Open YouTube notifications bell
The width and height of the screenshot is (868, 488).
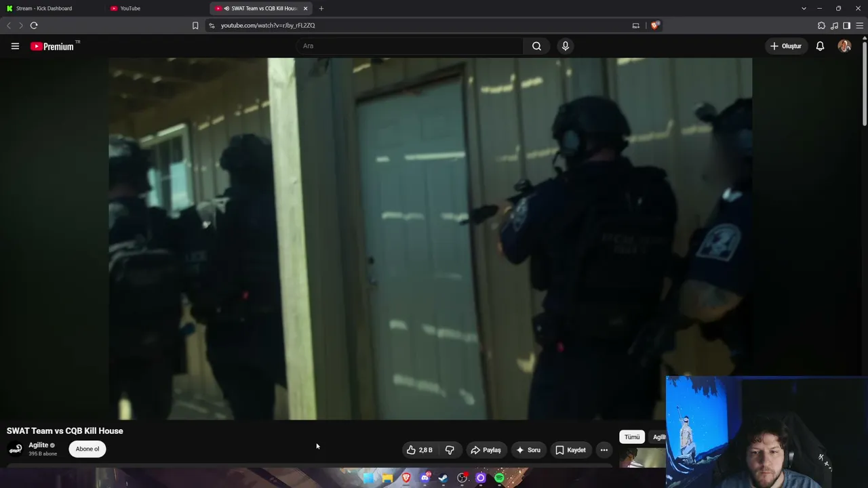pyautogui.click(x=820, y=46)
